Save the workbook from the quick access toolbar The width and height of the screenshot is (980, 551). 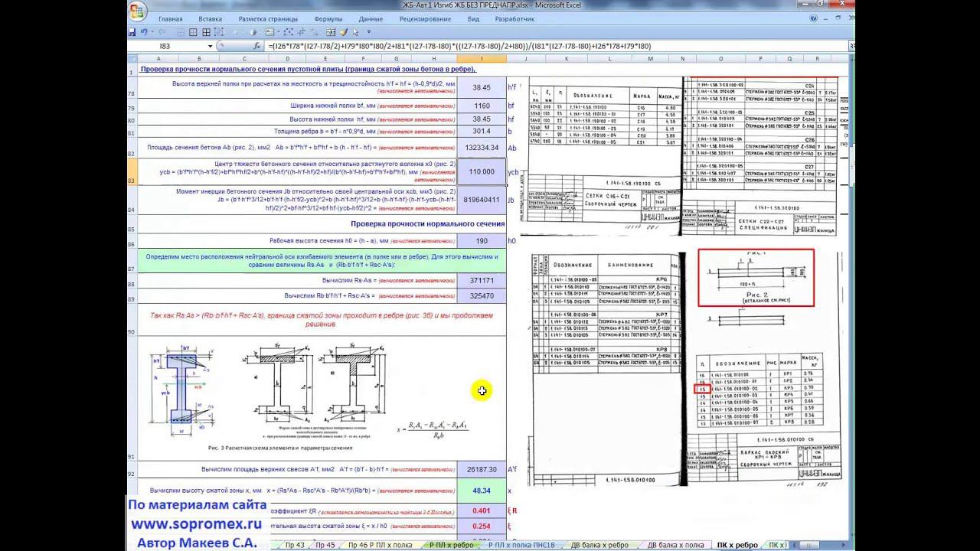tap(131, 32)
